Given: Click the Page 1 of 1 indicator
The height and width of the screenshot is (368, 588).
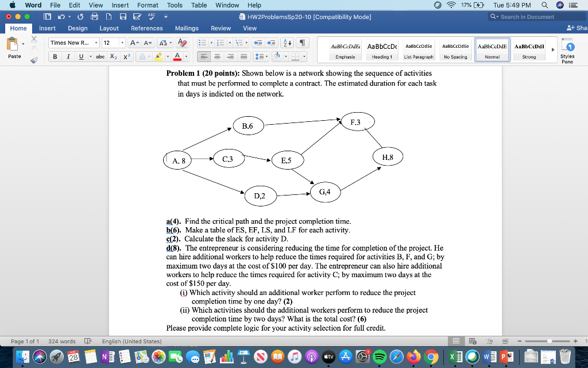Looking at the screenshot, I should (25, 342).
